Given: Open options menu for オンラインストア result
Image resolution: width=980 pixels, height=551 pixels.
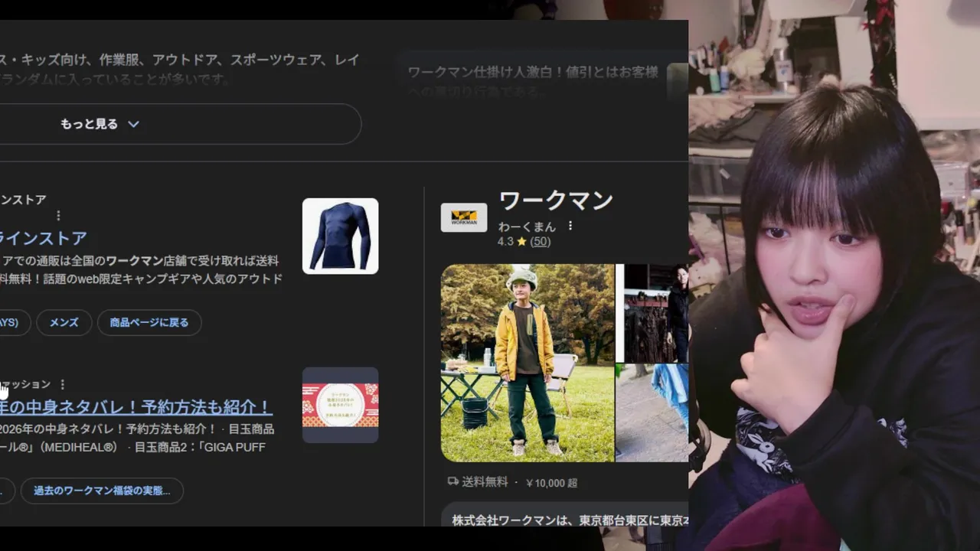Looking at the screenshot, I should (x=58, y=216).
